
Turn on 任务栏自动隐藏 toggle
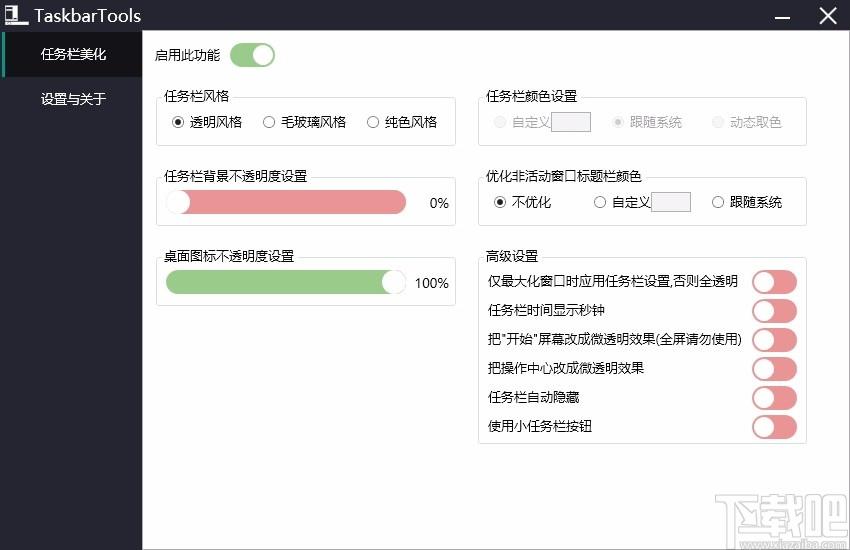774,398
